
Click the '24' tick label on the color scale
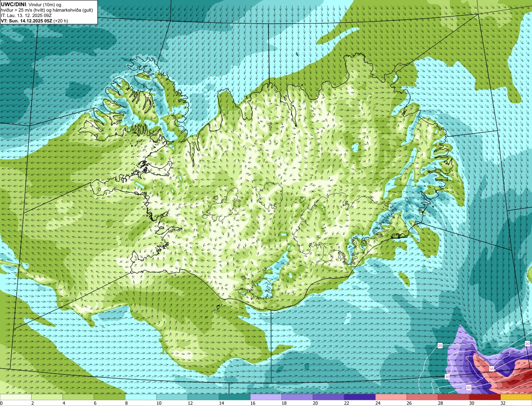point(378,403)
